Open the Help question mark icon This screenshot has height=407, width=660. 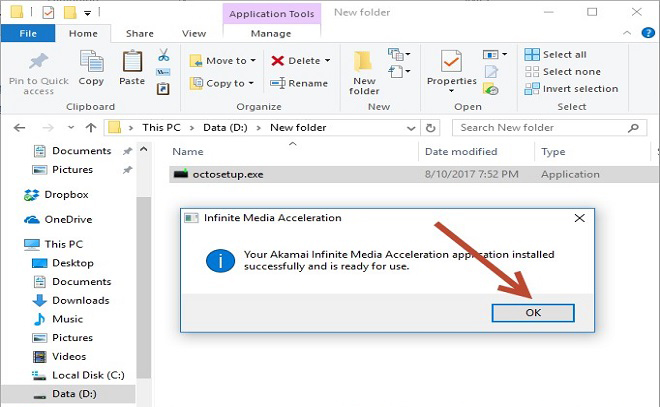pyautogui.click(x=647, y=33)
